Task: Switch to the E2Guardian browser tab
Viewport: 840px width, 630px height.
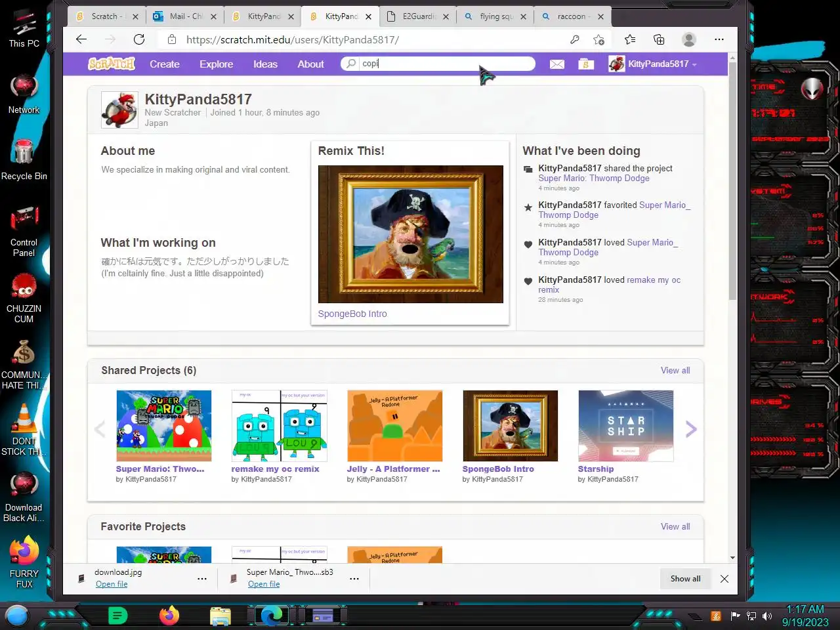Action: (x=417, y=16)
